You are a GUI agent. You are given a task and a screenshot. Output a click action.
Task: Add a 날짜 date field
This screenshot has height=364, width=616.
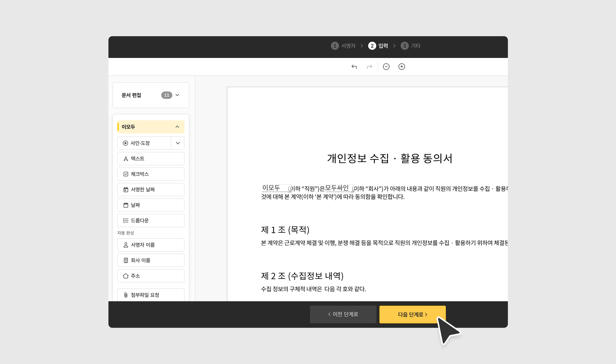(151, 205)
